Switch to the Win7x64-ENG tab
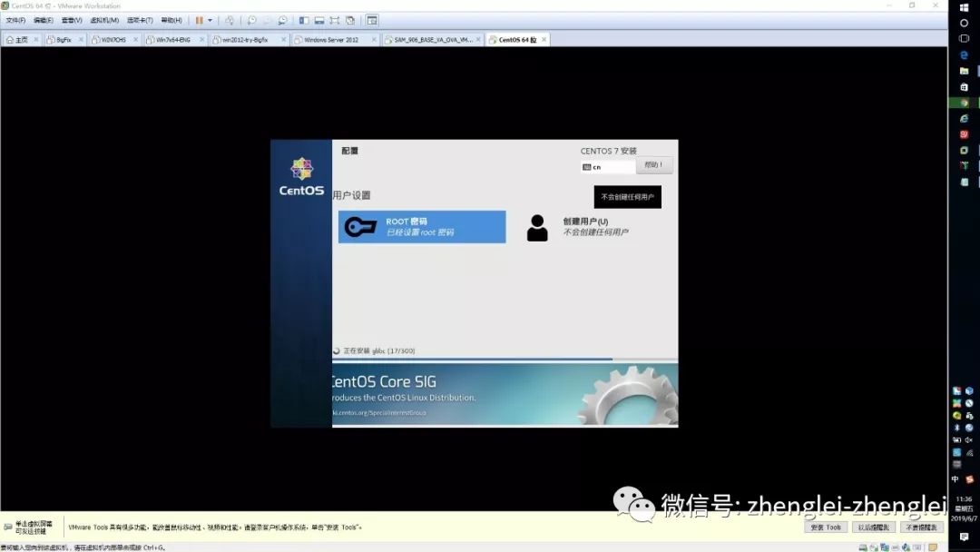The width and height of the screenshot is (980, 552). point(173,39)
